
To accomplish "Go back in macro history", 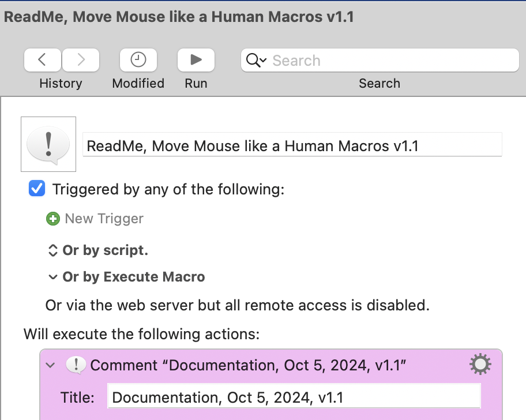I will (x=42, y=59).
